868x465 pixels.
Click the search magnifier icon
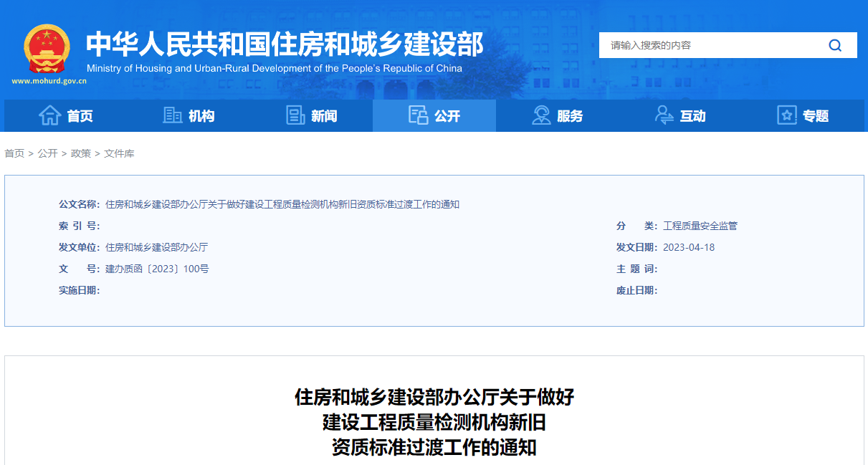pos(835,45)
